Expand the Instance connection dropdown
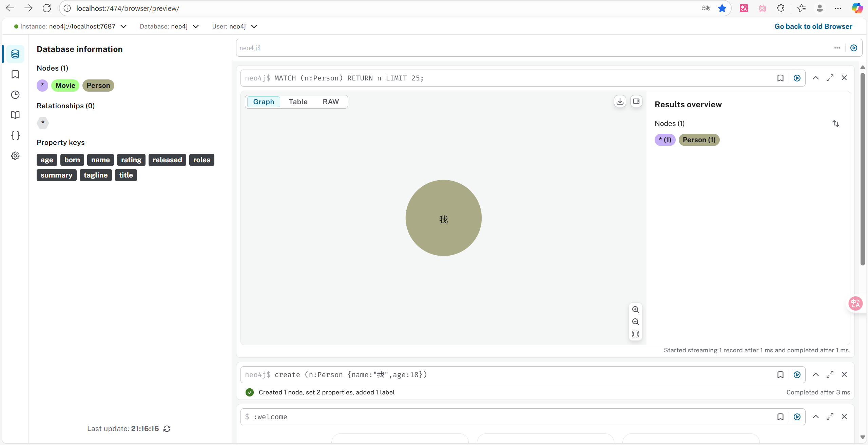The height and width of the screenshot is (445, 868). point(124,26)
